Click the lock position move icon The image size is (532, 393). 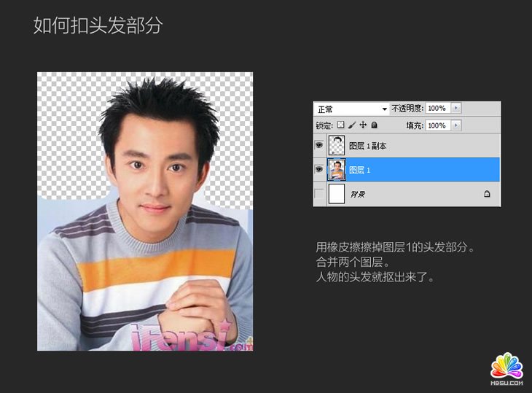click(x=362, y=125)
